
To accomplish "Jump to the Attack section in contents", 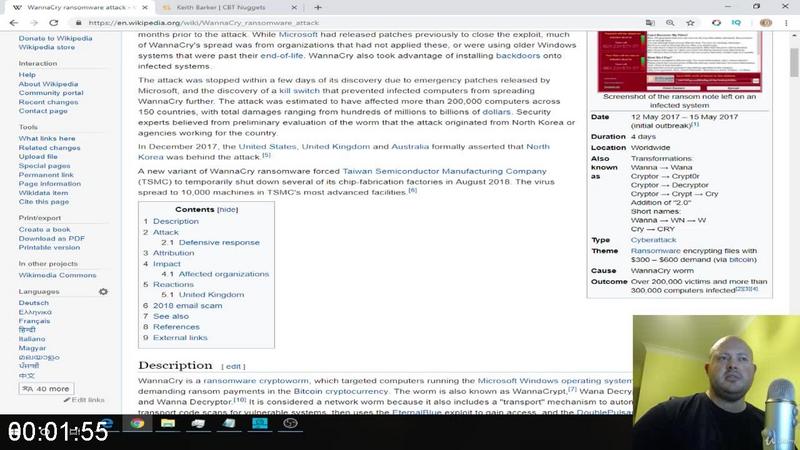I will [166, 232].
